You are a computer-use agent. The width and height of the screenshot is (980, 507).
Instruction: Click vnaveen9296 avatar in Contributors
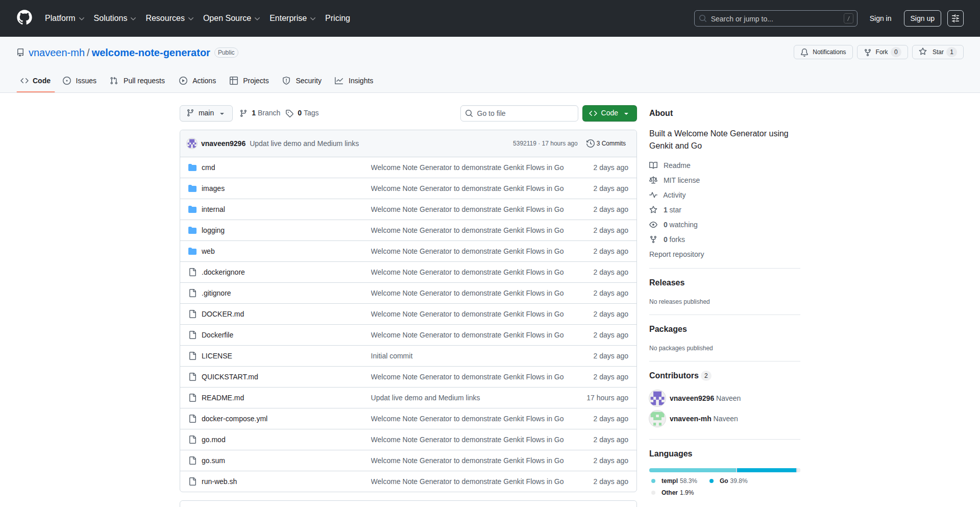[657, 398]
